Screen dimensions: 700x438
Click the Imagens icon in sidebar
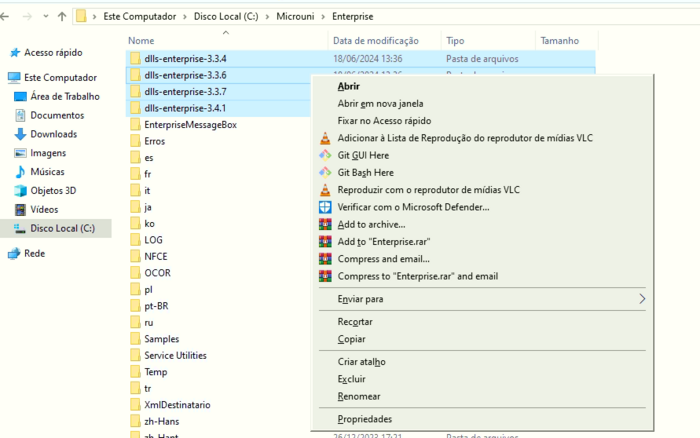[x=21, y=153]
